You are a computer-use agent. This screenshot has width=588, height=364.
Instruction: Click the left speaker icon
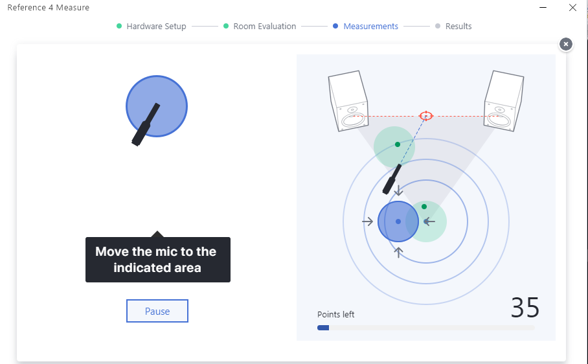[348, 101]
